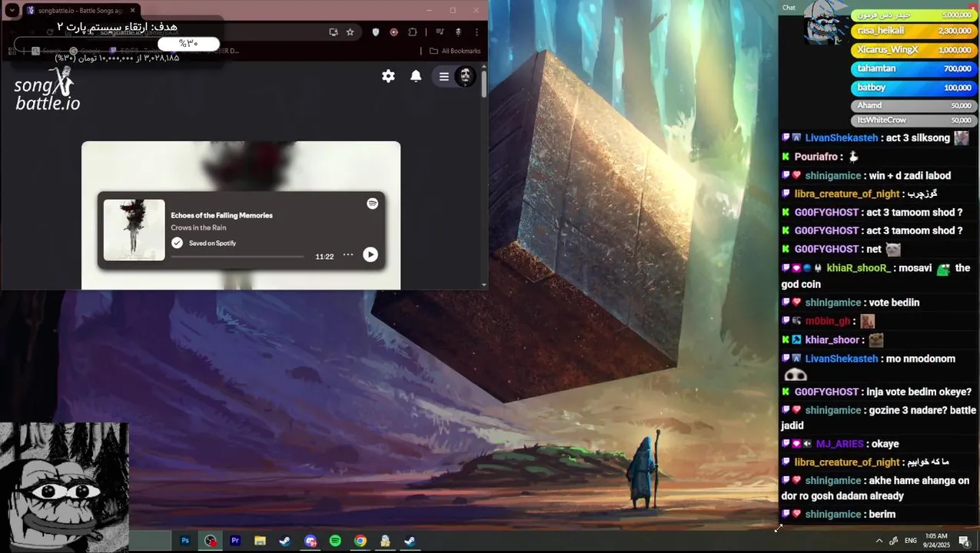
Task: Click donor ItsWhiteCrow entry
Action: pos(914,121)
